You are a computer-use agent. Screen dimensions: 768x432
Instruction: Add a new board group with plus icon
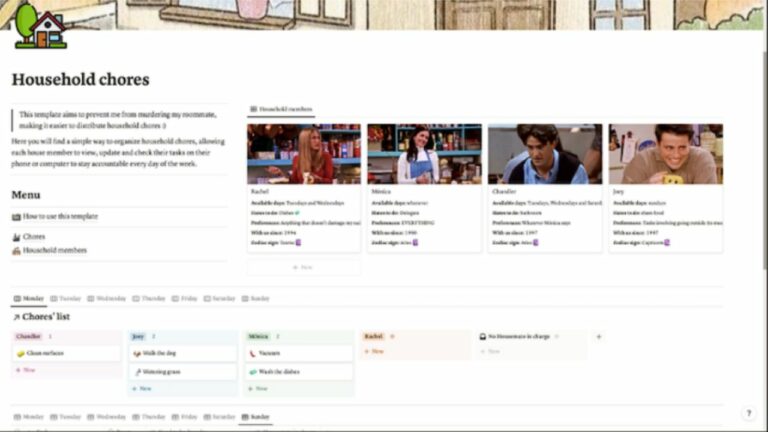click(599, 336)
